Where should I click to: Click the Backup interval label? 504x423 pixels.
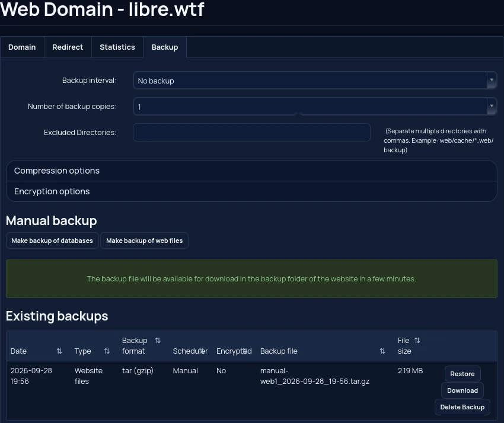(x=90, y=81)
